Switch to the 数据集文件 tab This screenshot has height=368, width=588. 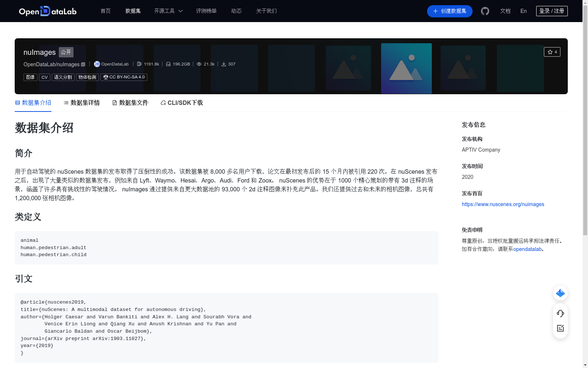pyautogui.click(x=130, y=103)
